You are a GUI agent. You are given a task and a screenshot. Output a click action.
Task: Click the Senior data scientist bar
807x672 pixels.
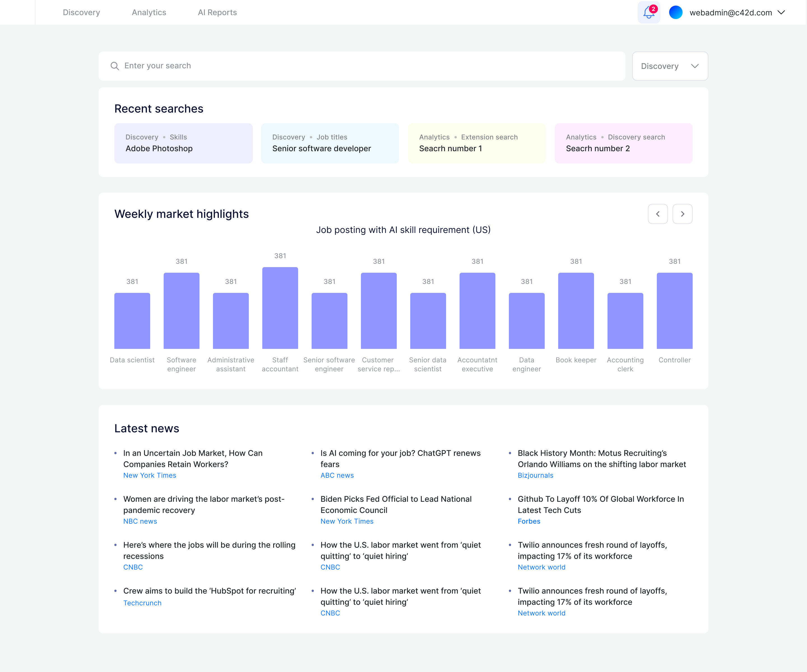428,321
